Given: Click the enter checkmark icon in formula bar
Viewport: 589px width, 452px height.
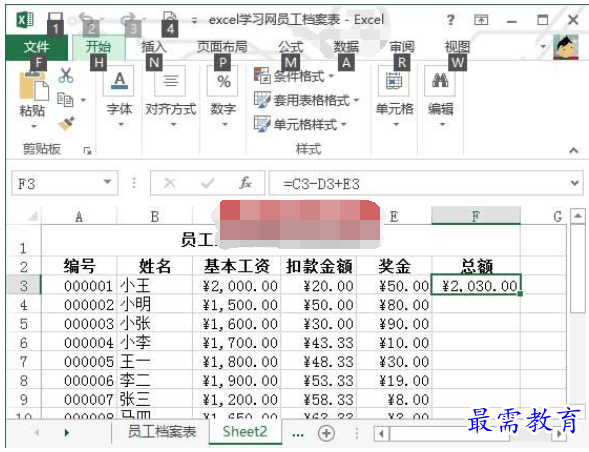Looking at the screenshot, I should [x=207, y=183].
